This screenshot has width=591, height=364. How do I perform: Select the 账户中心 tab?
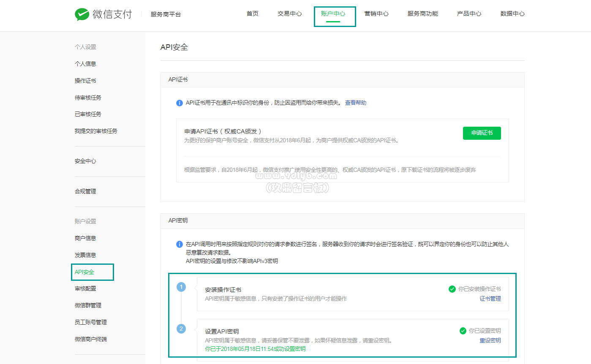pyautogui.click(x=333, y=14)
